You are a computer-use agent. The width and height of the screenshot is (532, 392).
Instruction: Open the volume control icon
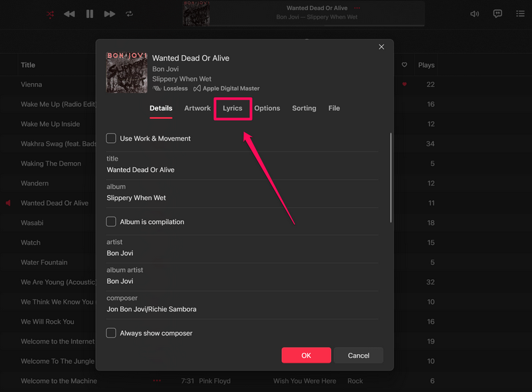click(x=474, y=14)
